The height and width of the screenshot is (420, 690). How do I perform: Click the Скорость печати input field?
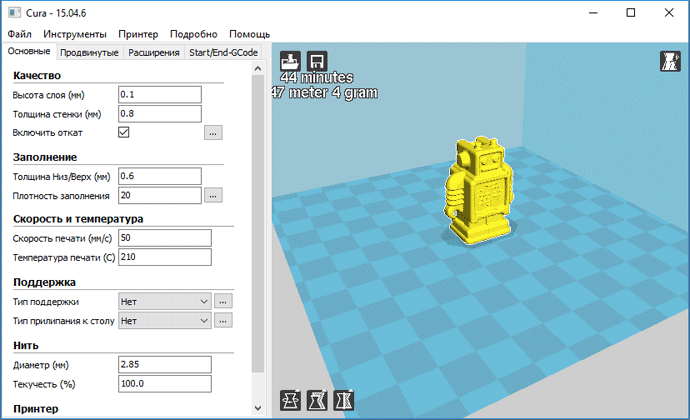click(x=165, y=238)
